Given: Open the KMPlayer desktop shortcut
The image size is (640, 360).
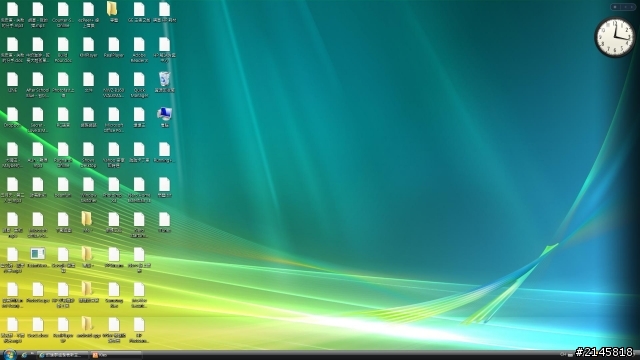Looking at the screenshot, I should click(x=88, y=48).
